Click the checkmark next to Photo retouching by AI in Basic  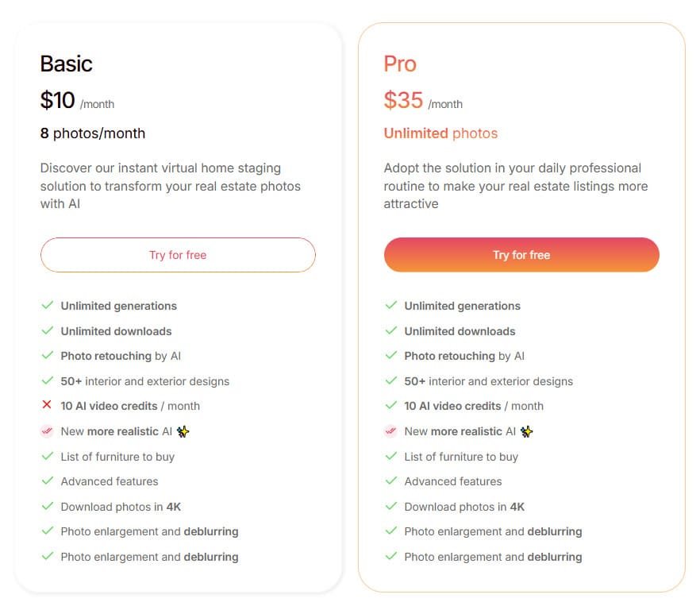(48, 356)
